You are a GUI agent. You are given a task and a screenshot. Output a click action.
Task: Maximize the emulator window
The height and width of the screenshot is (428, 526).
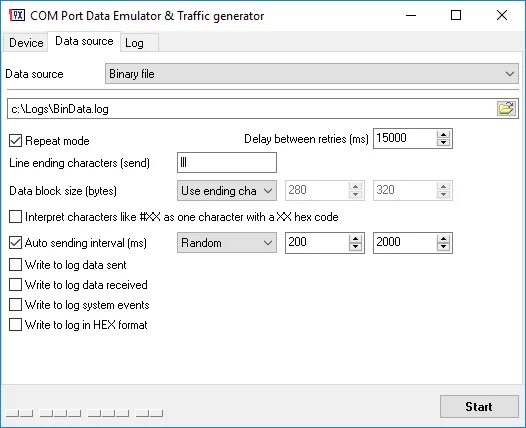pos(456,15)
